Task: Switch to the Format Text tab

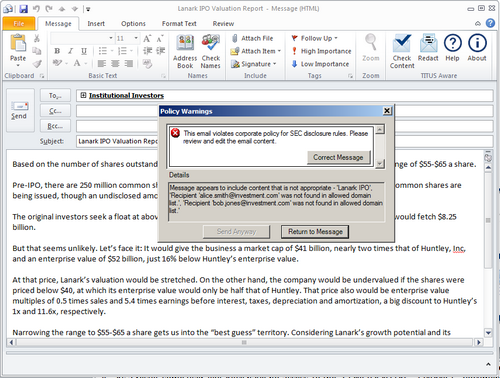Action: click(179, 24)
